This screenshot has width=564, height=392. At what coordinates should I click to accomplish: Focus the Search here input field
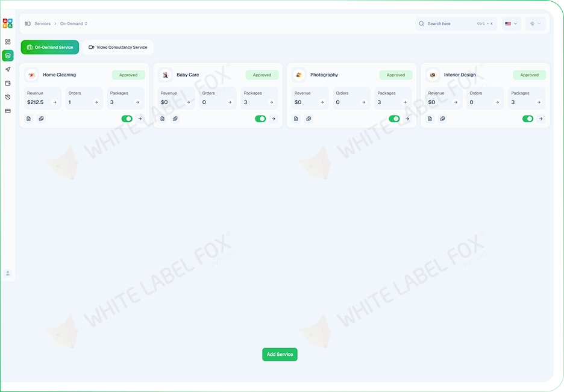(456, 23)
